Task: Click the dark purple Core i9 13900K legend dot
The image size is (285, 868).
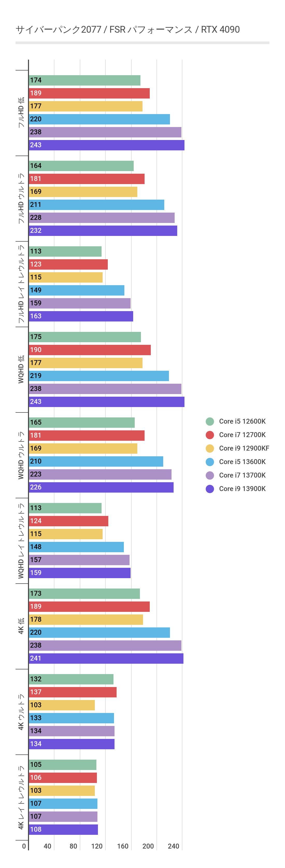Action: (x=210, y=489)
